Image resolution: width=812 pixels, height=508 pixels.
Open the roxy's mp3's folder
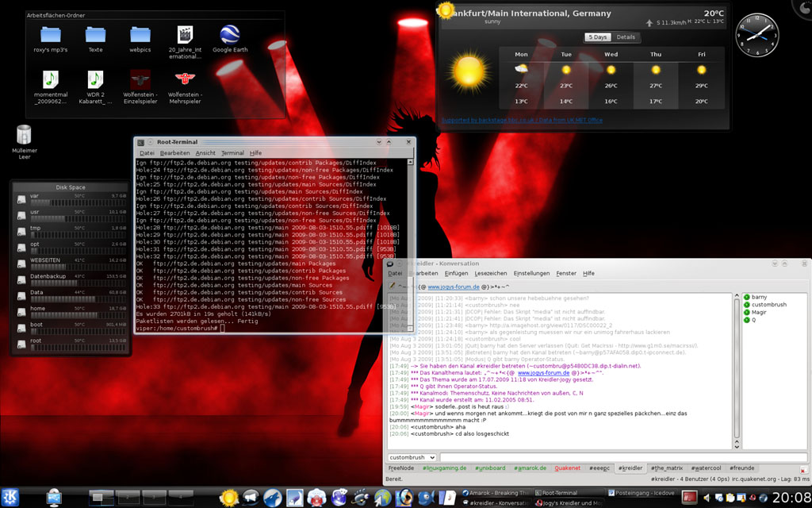(x=51, y=35)
